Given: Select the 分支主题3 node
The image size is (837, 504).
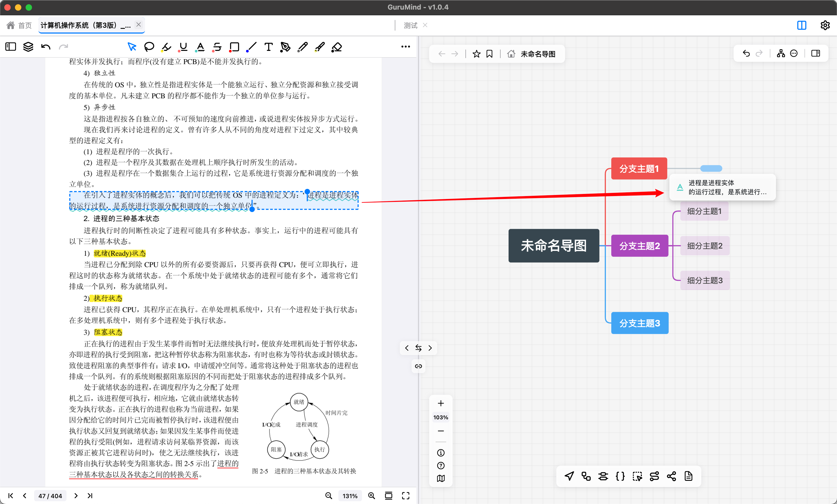Looking at the screenshot, I should (x=639, y=323).
